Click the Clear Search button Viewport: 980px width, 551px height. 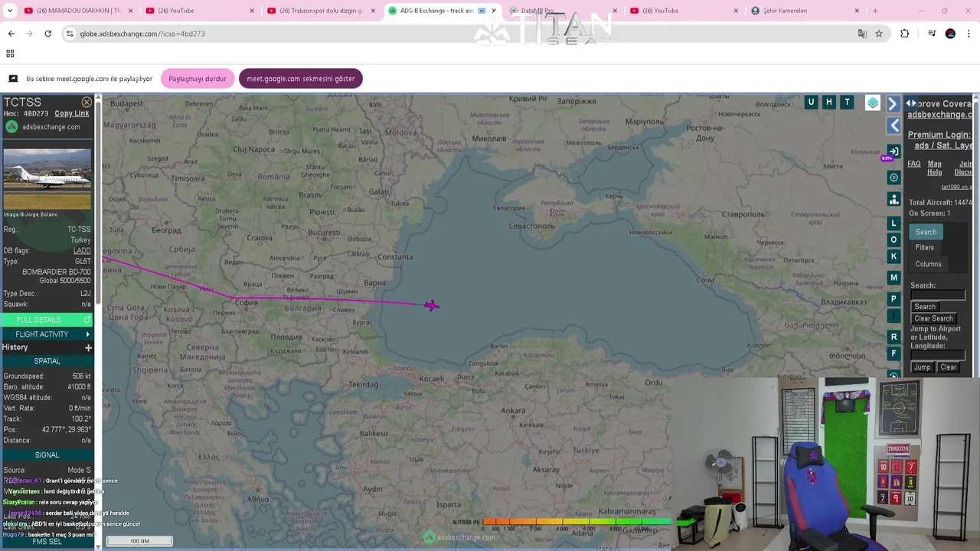pyautogui.click(x=933, y=318)
